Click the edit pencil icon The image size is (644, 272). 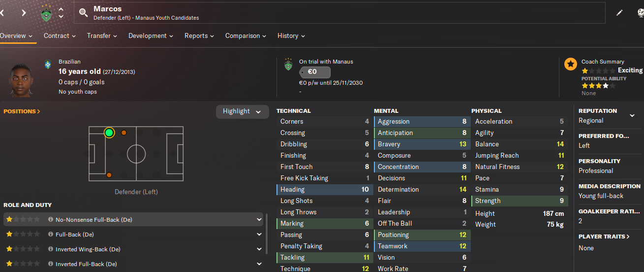[619, 13]
